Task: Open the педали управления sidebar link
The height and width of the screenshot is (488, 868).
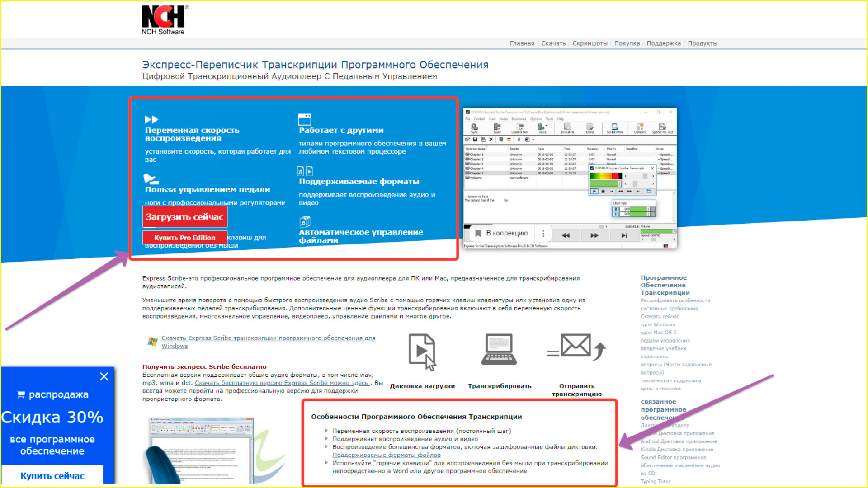Action: tap(665, 341)
